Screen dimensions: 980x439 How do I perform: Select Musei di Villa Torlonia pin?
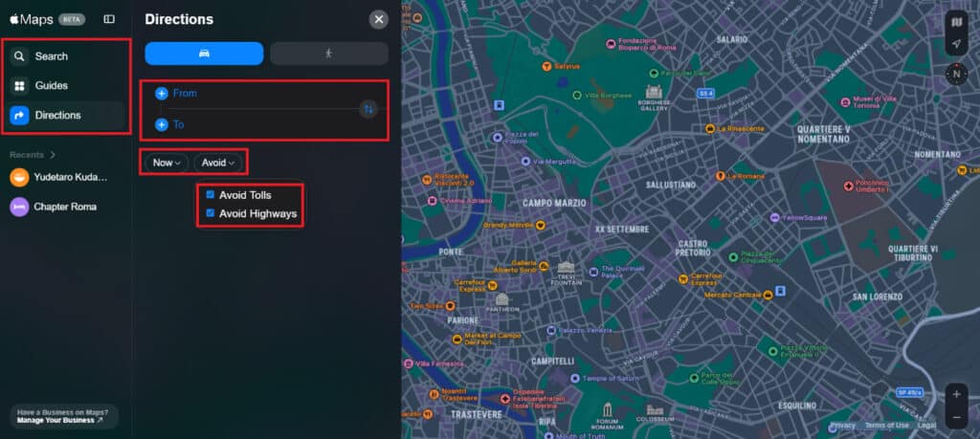pos(845,101)
